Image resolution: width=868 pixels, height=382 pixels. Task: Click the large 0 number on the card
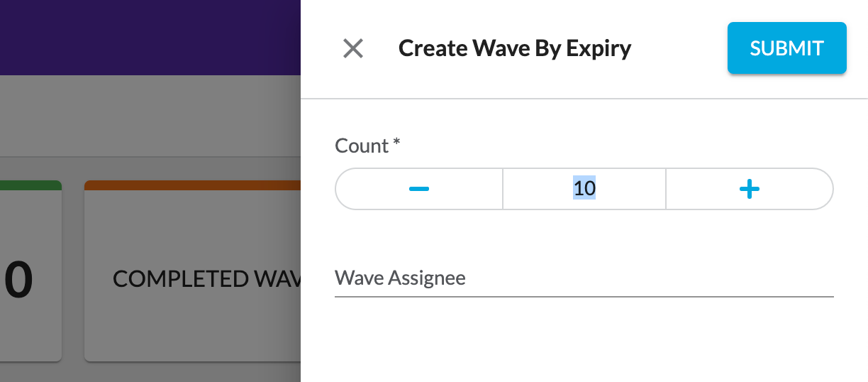(x=18, y=279)
